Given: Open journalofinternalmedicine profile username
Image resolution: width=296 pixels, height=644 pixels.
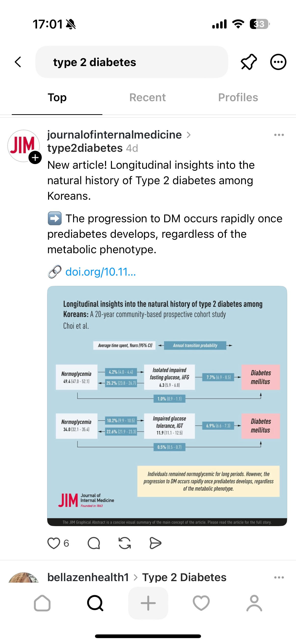Looking at the screenshot, I should coord(114,135).
